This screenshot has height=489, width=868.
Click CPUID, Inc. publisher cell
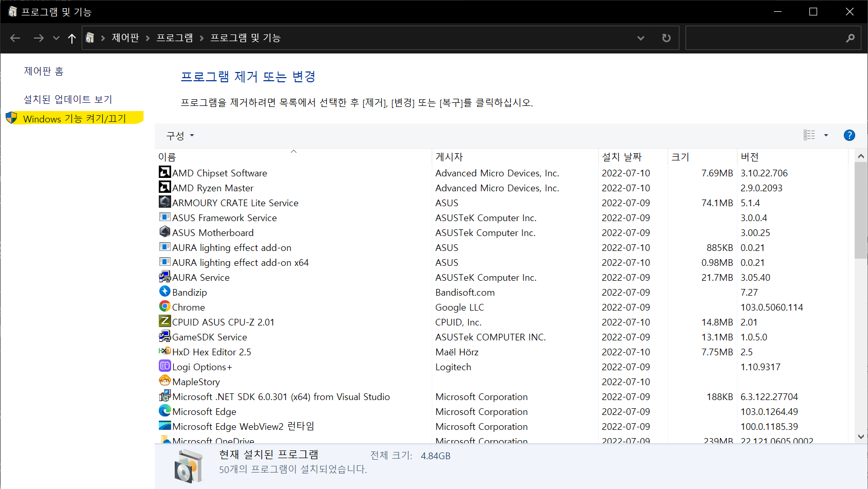[458, 322]
